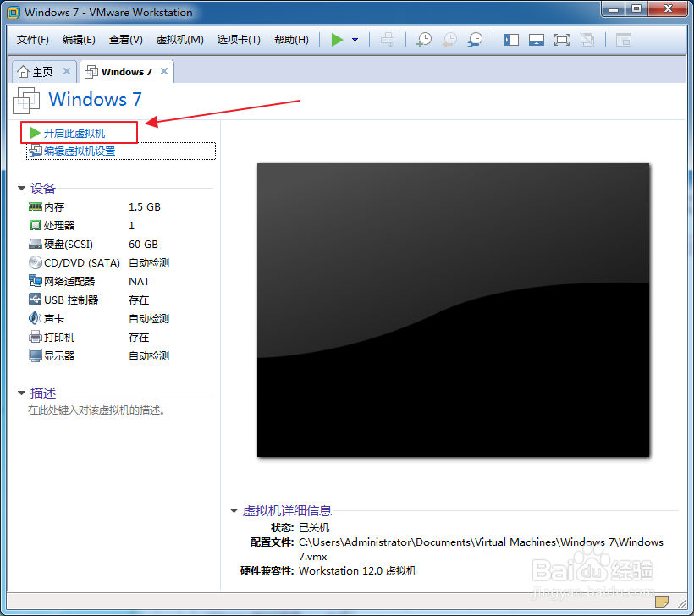Collapse the 描述 section

pos(21,393)
